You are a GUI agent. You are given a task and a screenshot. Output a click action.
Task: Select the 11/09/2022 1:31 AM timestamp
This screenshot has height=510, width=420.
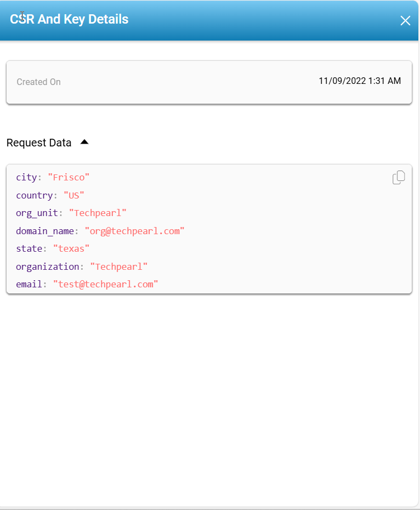(x=360, y=81)
